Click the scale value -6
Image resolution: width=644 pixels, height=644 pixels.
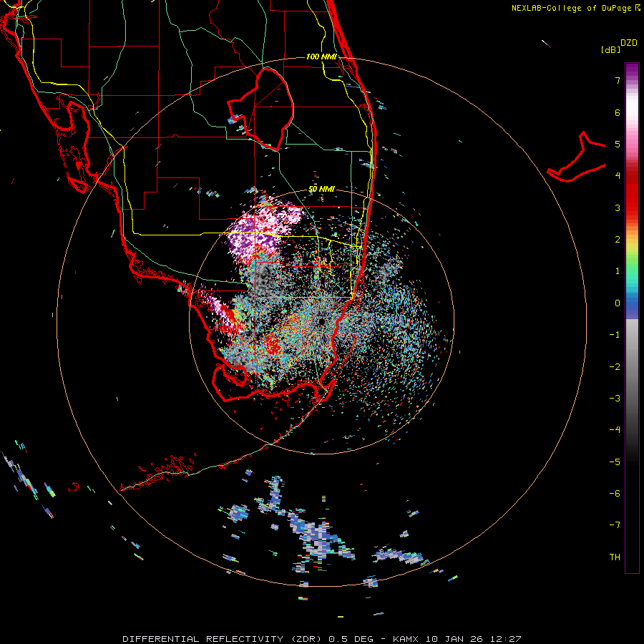(x=615, y=494)
